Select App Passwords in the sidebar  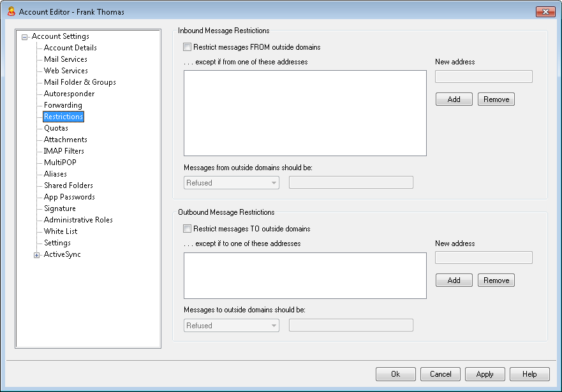tap(69, 197)
